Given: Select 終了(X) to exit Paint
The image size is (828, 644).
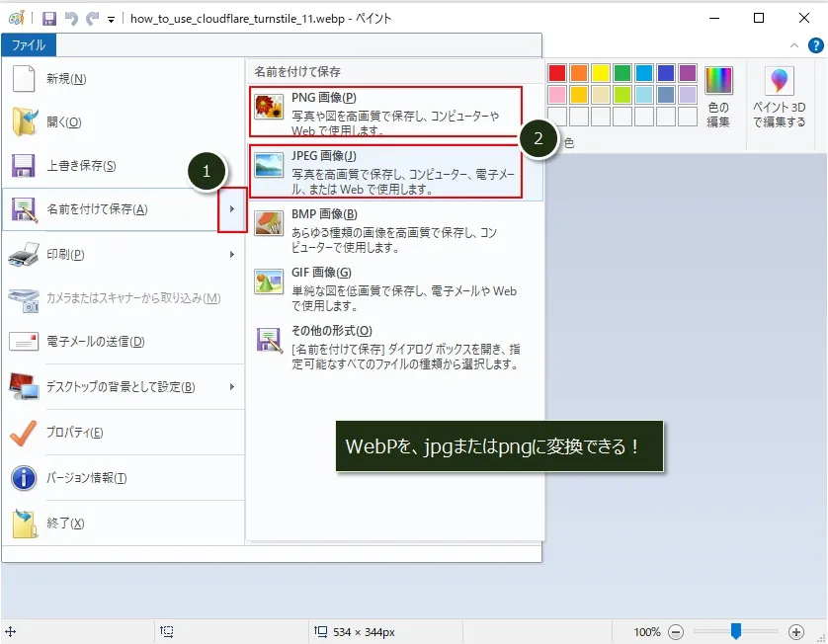Looking at the screenshot, I should (124, 523).
